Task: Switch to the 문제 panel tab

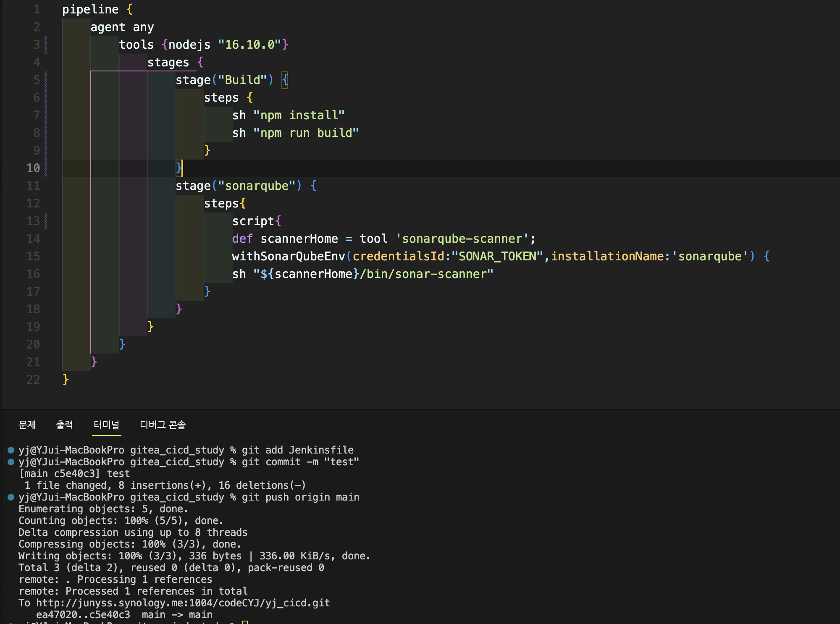Action: 27,425
